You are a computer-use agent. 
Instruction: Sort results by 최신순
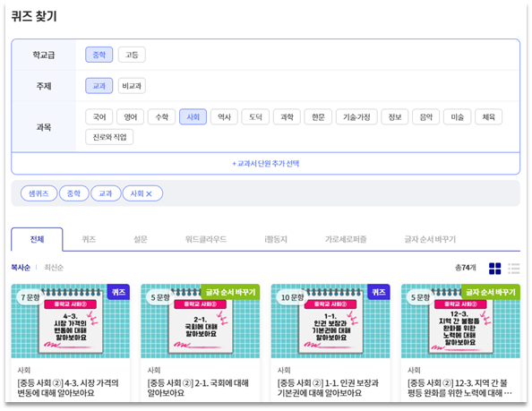point(54,268)
